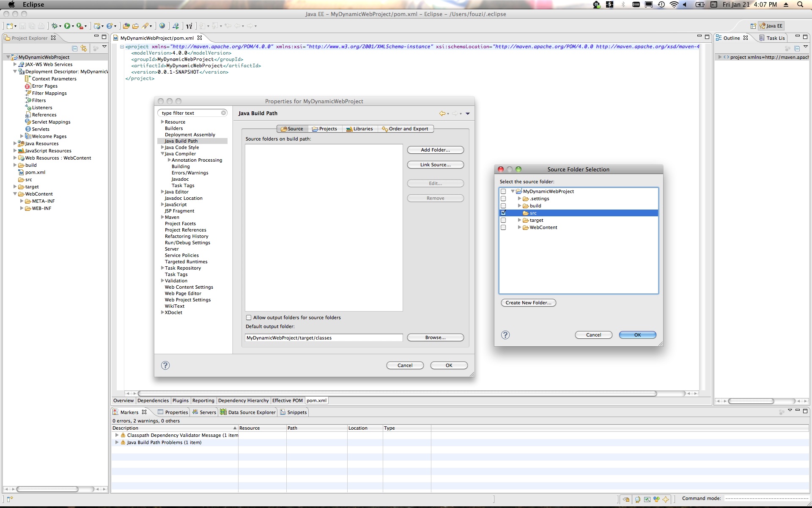
Task: Open the Order and Export tab
Action: (405, 129)
